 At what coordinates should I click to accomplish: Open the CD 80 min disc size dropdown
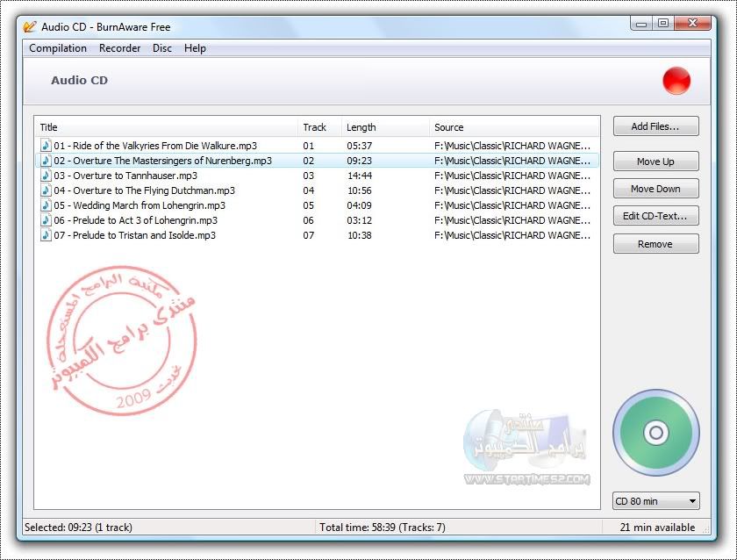tap(655, 501)
